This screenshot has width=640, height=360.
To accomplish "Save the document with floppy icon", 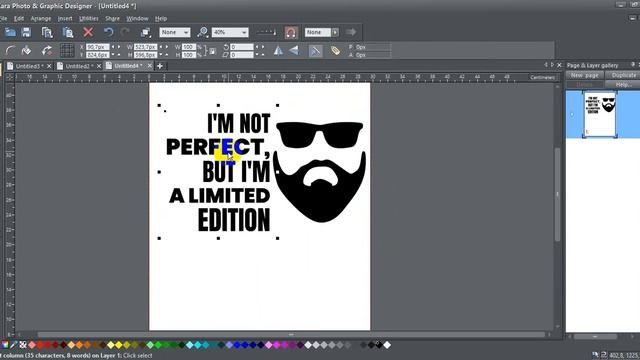I will tap(27, 32).
